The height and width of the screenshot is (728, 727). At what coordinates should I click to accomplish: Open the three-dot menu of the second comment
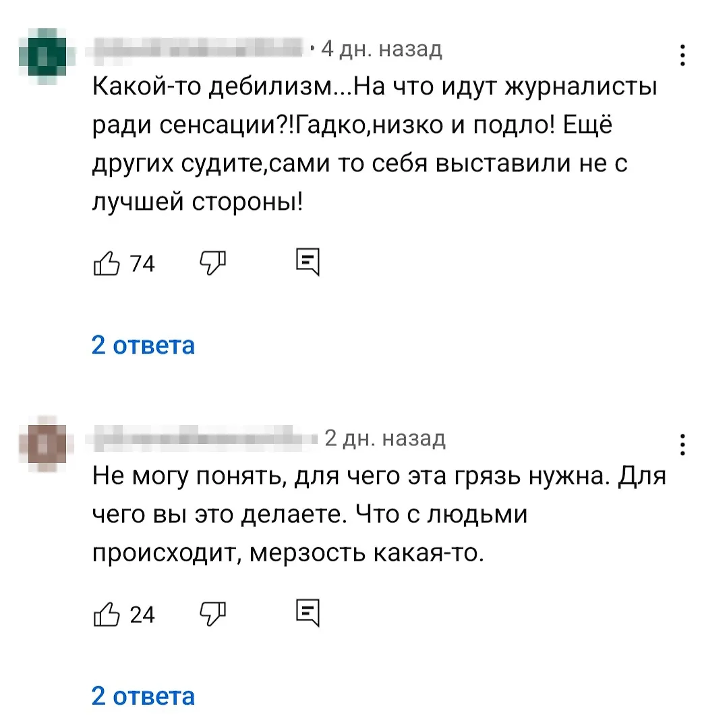pyautogui.click(x=682, y=444)
